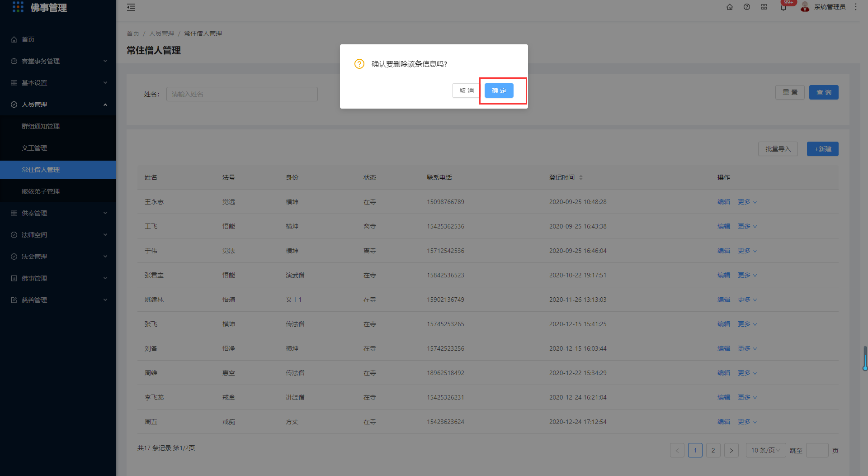This screenshot has width=868, height=476.
Task: Open 更多 dropdown for 刘备 row
Action: pyautogui.click(x=747, y=348)
